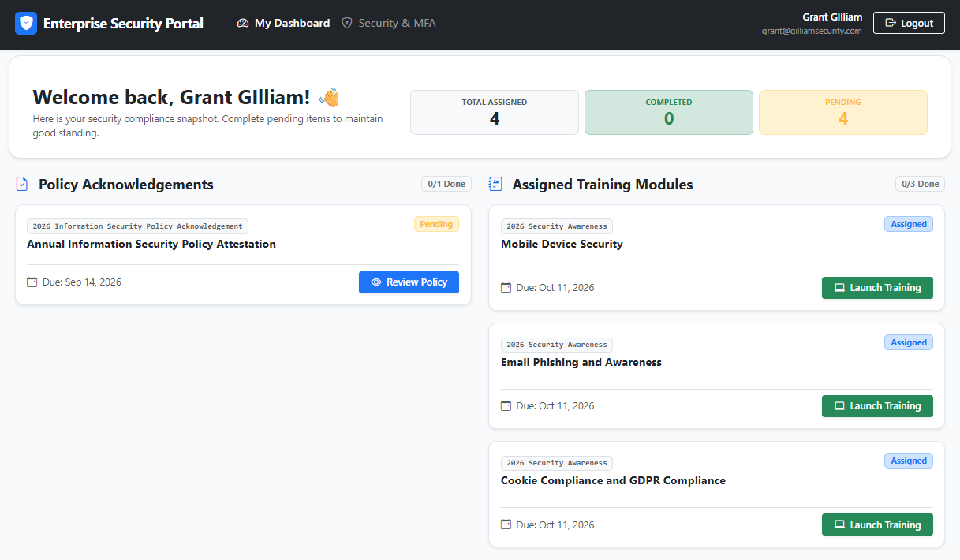Image resolution: width=960 pixels, height=560 pixels.
Task: Click the Security & MFA shield icon
Action: pyautogui.click(x=347, y=24)
